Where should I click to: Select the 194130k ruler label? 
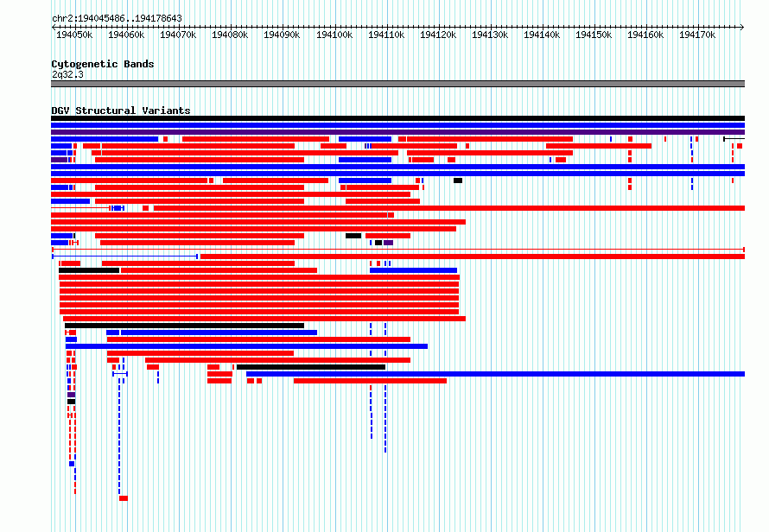tap(489, 35)
